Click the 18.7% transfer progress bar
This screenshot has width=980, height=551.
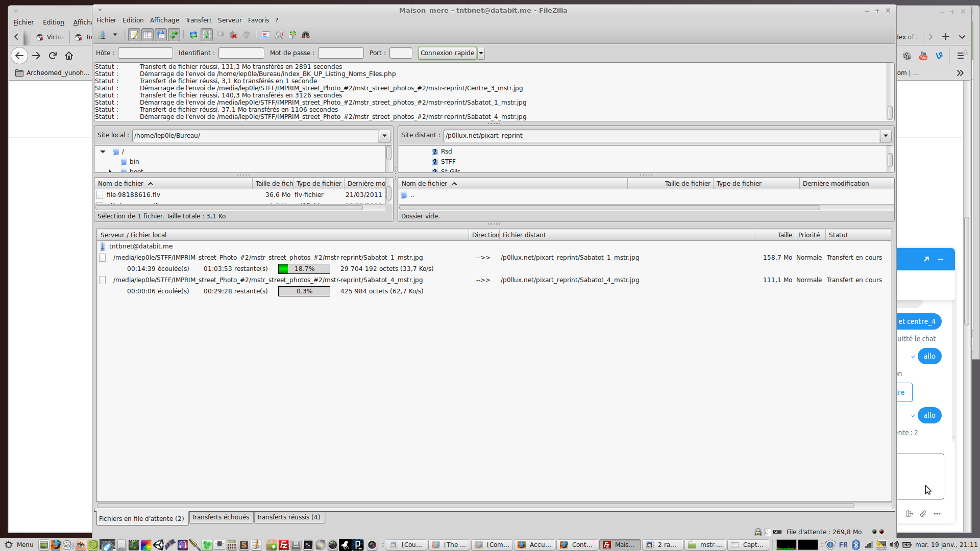click(x=304, y=269)
